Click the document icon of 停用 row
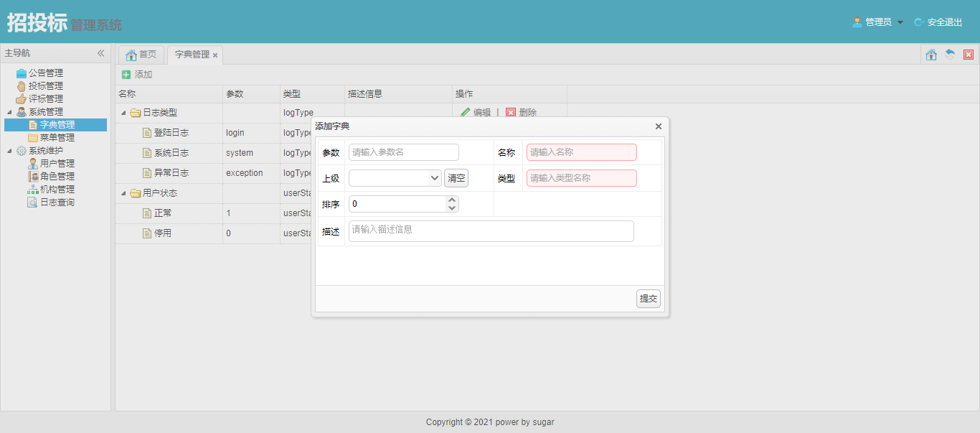980x433 pixels. pyautogui.click(x=147, y=233)
